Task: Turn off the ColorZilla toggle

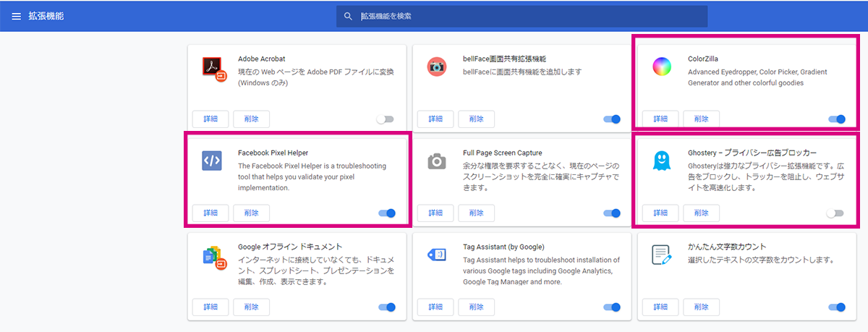Action: click(x=836, y=119)
